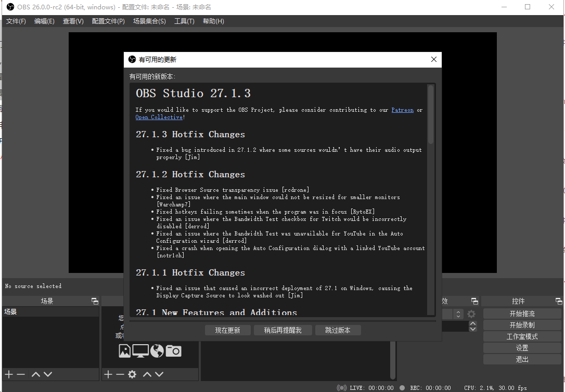This screenshot has height=392, width=565.
Task: Click the REC recording status dot
Action: coord(402,388)
